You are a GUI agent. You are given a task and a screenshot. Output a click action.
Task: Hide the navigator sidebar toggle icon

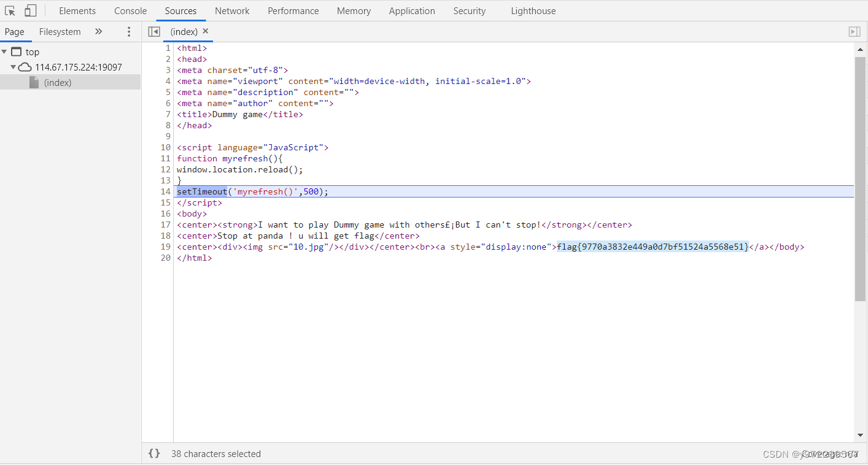(x=154, y=32)
